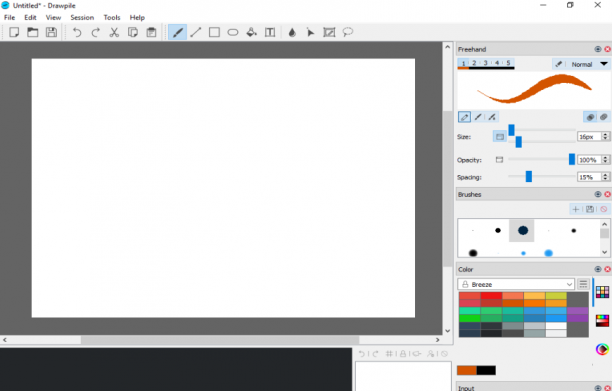Save the drawing with the floppy disk icon
This screenshot has width=612, height=391.
[51, 32]
